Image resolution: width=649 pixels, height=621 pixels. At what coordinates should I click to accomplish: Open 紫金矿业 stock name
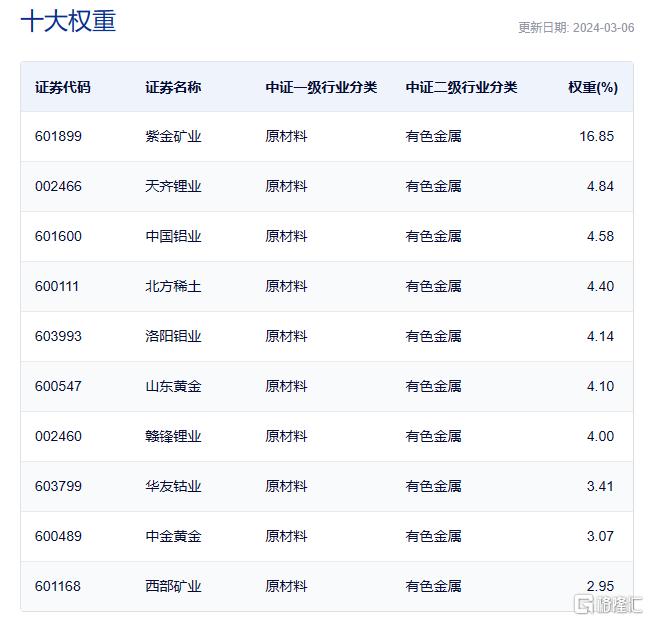point(173,136)
